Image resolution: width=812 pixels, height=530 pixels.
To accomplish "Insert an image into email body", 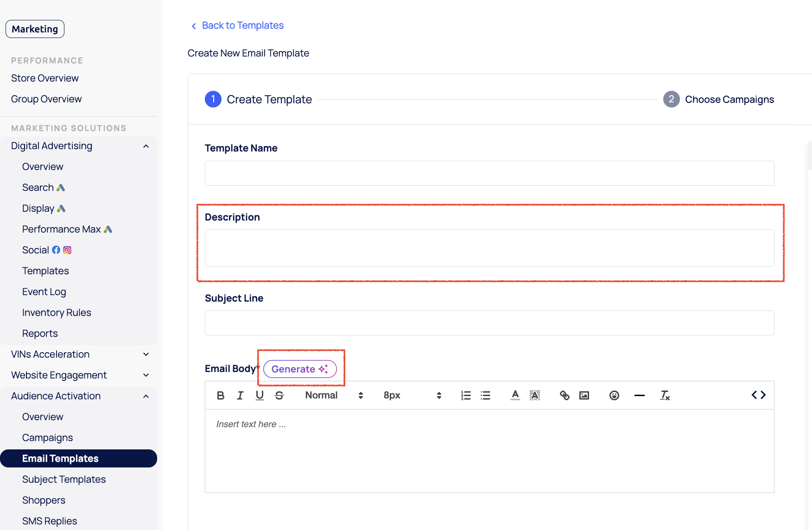I will (x=584, y=395).
